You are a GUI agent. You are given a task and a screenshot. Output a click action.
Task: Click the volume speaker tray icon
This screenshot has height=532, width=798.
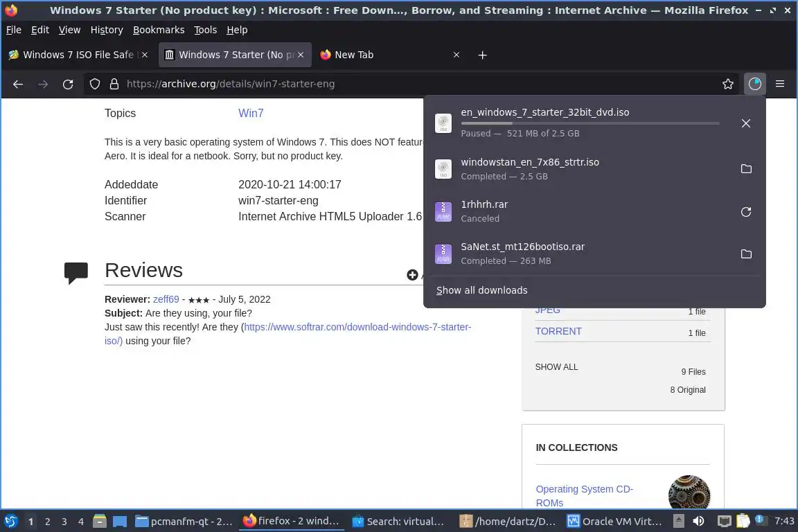click(699, 521)
